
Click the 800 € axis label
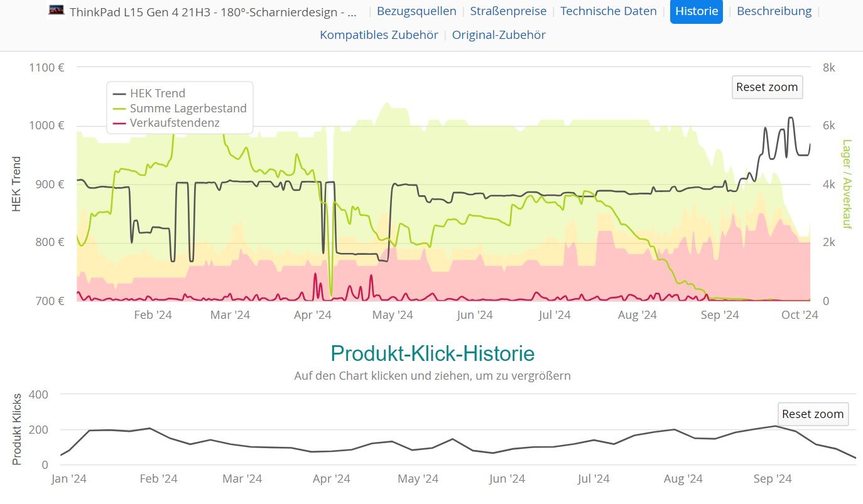tap(50, 242)
